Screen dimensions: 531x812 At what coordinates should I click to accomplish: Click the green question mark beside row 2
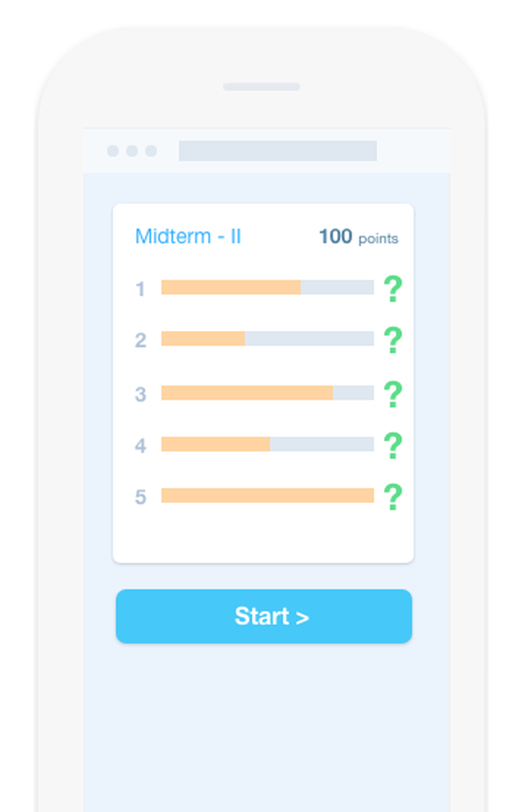point(393,341)
